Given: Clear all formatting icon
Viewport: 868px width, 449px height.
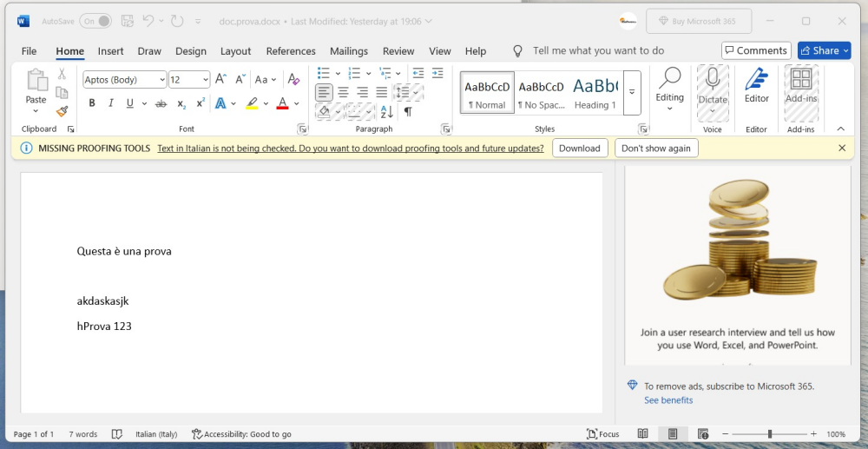Looking at the screenshot, I should [x=294, y=80].
